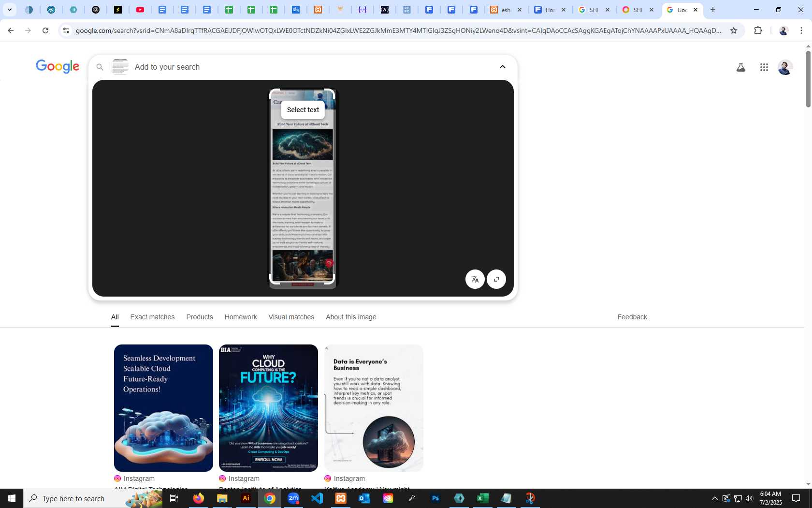
Task: Open Seamless Development Scalable Cloud result image
Action: point(163,408)
